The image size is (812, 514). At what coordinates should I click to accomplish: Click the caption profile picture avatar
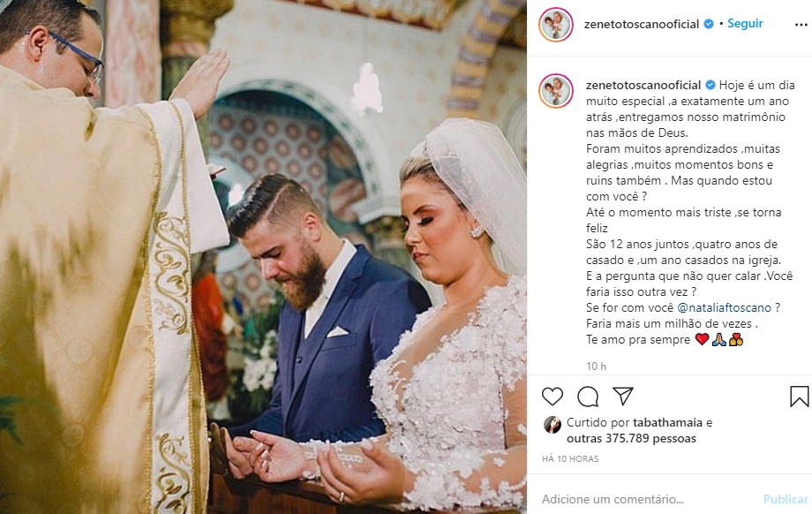(556, 91)
